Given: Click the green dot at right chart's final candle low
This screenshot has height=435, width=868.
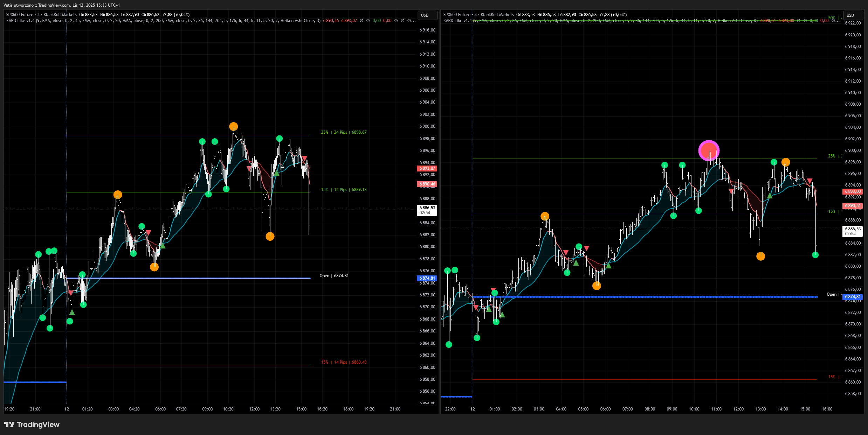Looking at the screenshot, I should [815, 255].
